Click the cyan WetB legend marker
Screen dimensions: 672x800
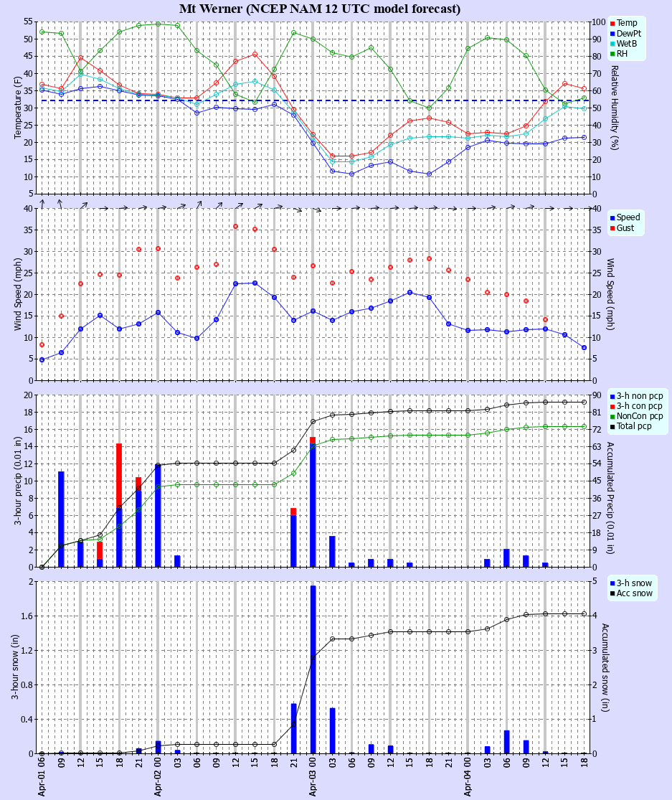pyautogui.click(x=612, y=44)
